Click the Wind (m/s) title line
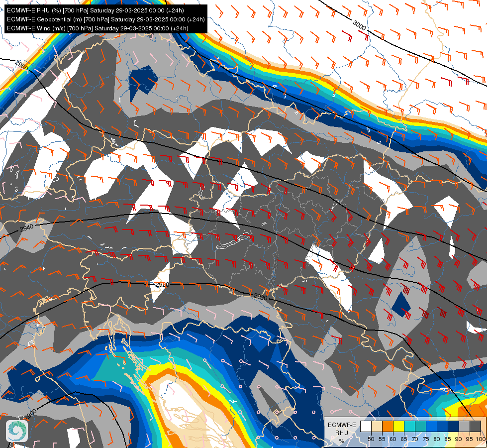Viewport: 487px width, 448px height. pos(97,28)
